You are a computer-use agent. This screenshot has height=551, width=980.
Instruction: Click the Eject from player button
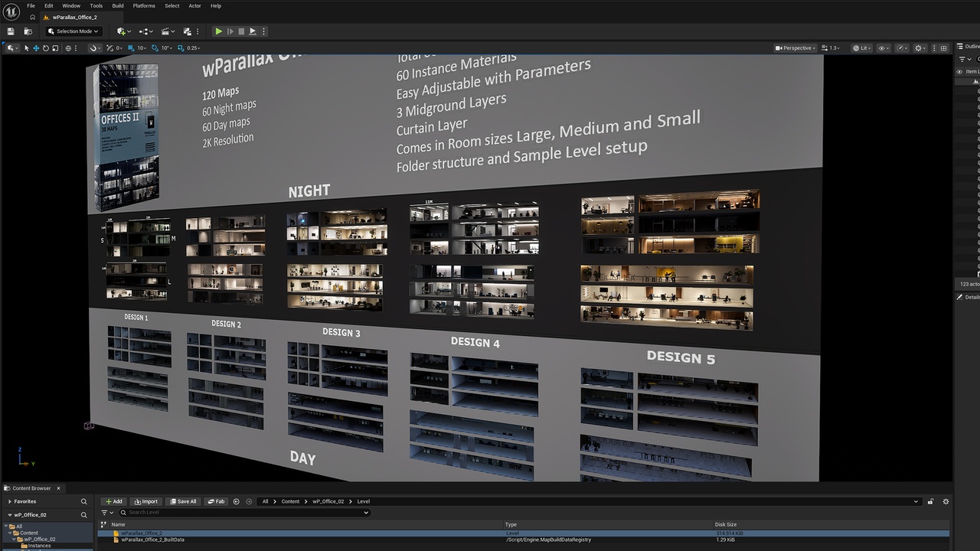[253, 31]
